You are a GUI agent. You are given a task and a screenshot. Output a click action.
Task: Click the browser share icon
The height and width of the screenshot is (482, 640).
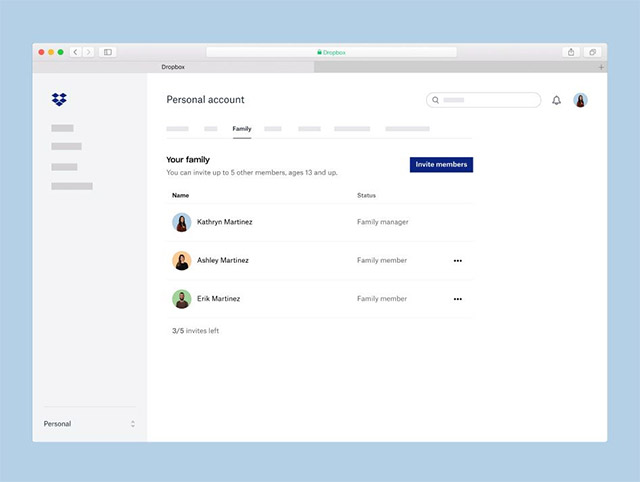point(571,52)
